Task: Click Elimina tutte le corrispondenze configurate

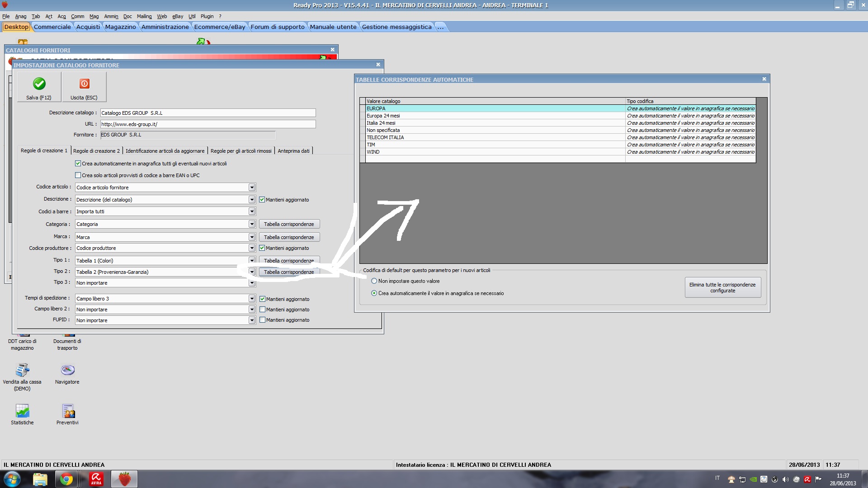Action: click(722, 287)
